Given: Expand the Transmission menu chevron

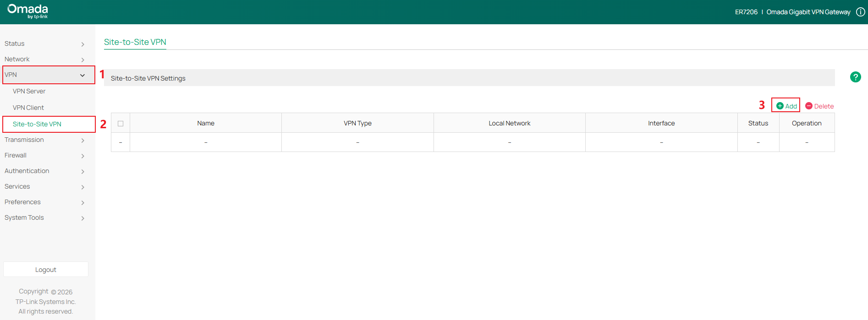Looking at the screenshot, I should [82, 141].
